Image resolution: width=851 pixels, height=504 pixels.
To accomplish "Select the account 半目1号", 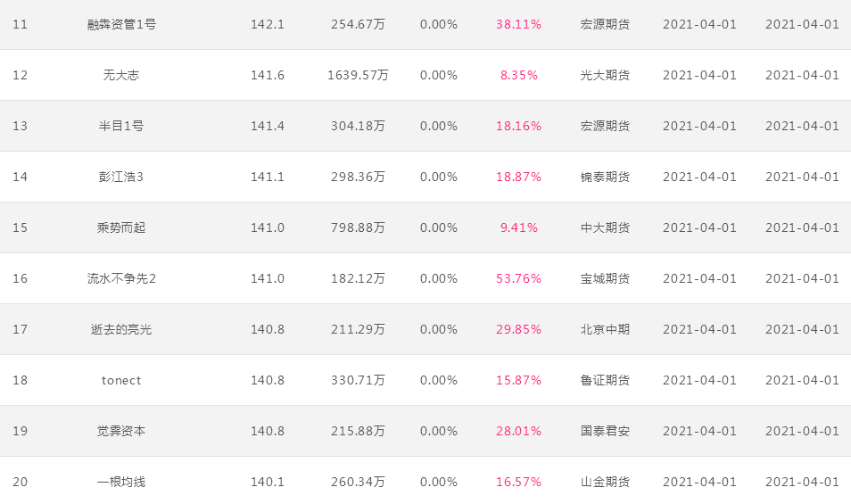I will click(121, 126).
